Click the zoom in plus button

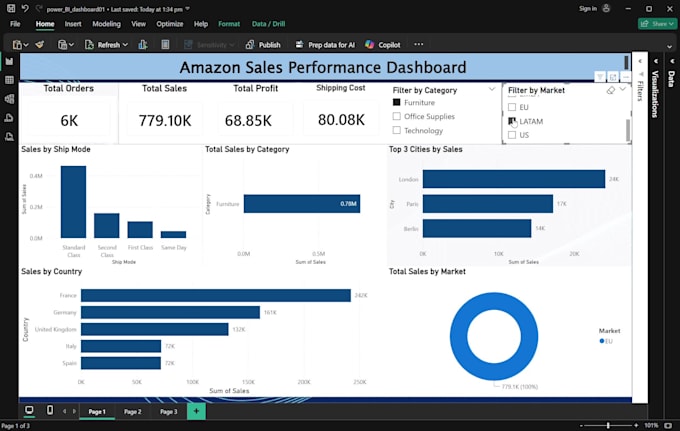click(636, 426)
